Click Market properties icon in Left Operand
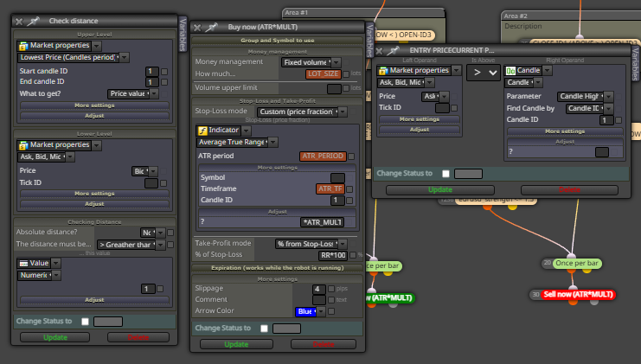The width and height of the screenshot is (641, 364). click(x=383, y=71)
